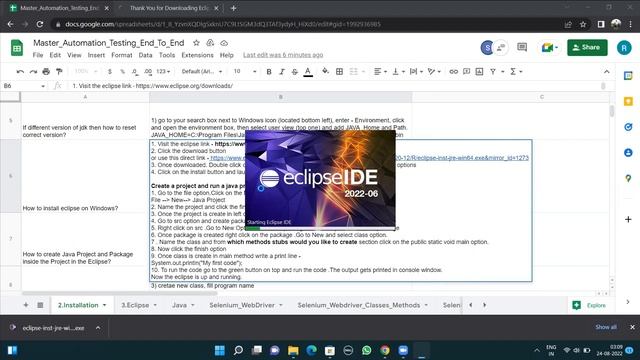Switch to the 3.Eclipse sheet tab

[138, 305]
